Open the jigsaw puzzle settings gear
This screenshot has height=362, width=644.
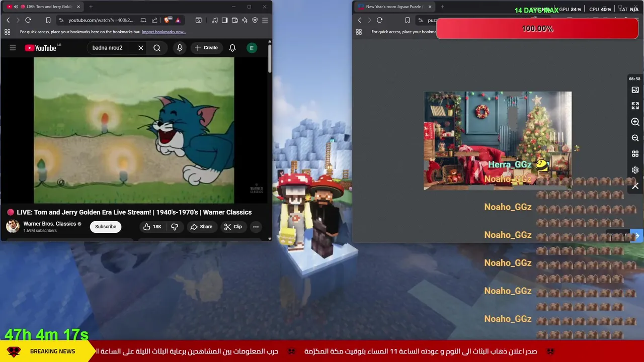(635, 170)
